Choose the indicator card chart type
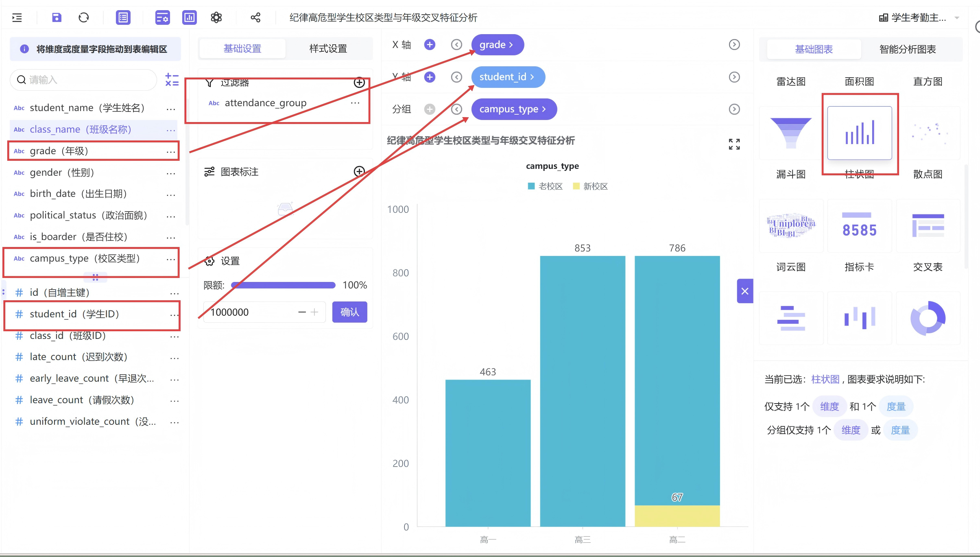 coord(860,226)
